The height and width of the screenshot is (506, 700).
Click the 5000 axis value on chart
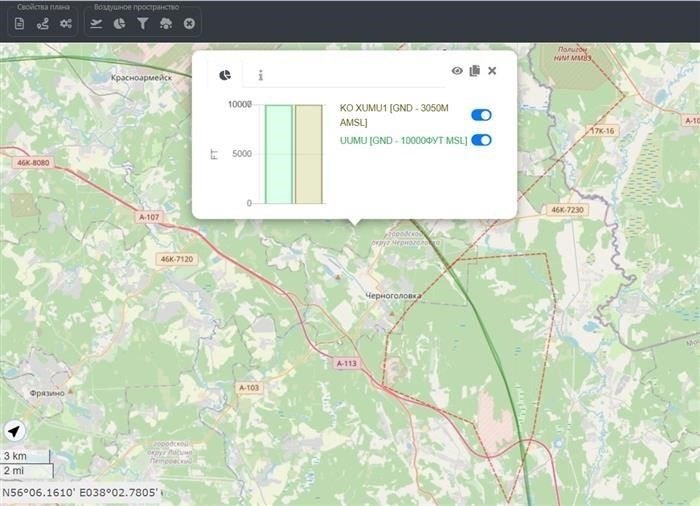tap(242, 154)
